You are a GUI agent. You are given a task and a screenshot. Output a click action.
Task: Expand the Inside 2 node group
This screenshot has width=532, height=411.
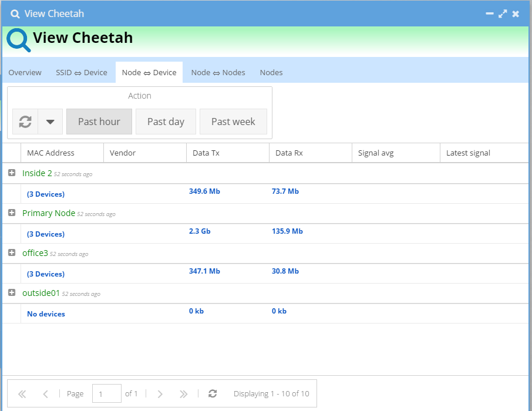tap(12, 173)
